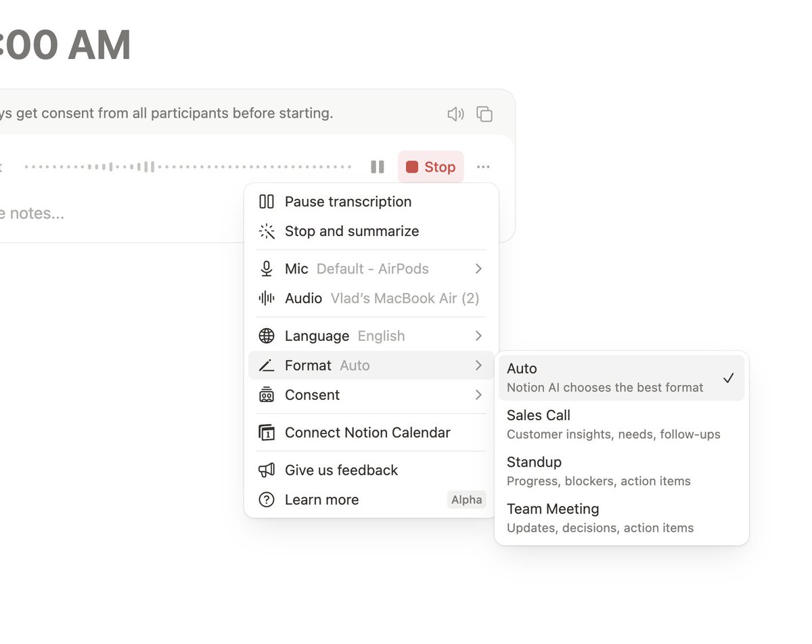This screenshot has width=812, height=644.
Task: Choose Give us feedback
Action: click(371, 470)
